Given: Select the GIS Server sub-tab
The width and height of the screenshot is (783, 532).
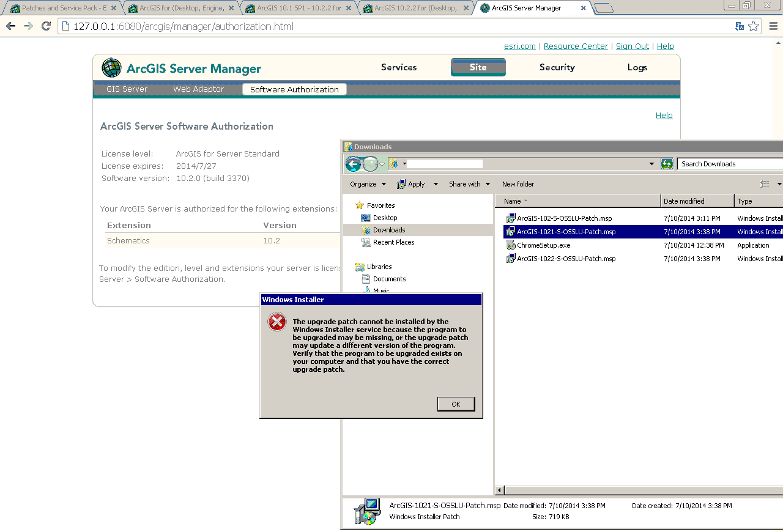Looking at the screenshot, I should (127, 89).
